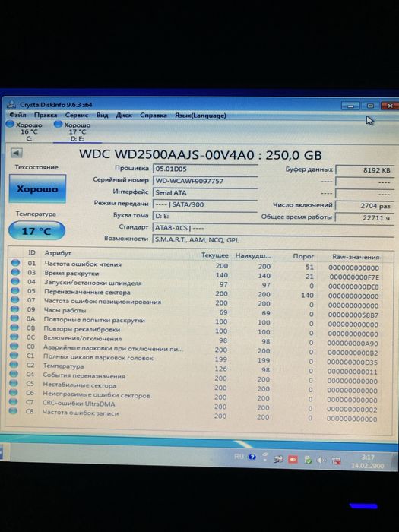This screenshot has width=399, height=532.
Task: Click the transfer mode field SATA/300
Action: tap(205, 204)
